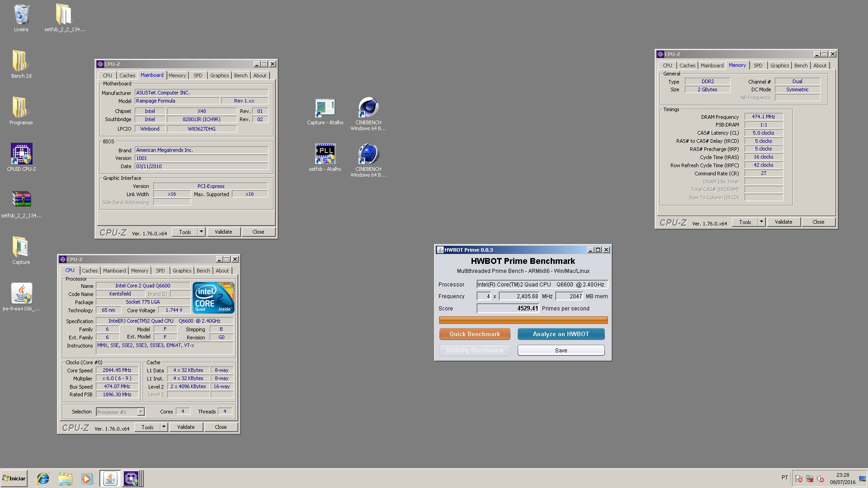Click the Intel Core 2 Quad logo
Viewport: 868px width, 488px height.
tap(213, 298)
